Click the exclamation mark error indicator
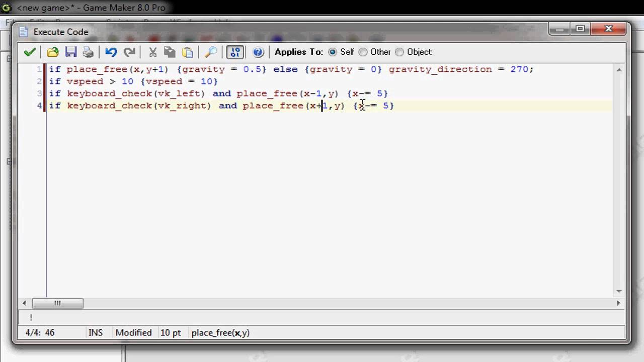644x362 pixels. [31, 317]
